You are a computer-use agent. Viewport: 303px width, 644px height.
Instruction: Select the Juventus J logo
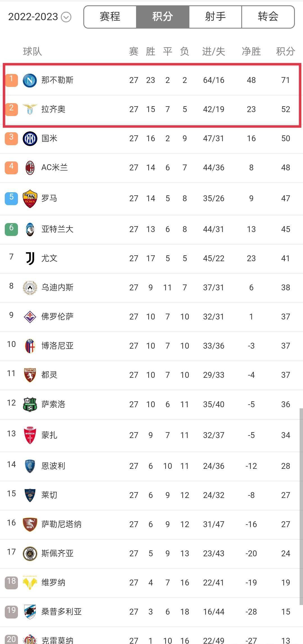30,258
